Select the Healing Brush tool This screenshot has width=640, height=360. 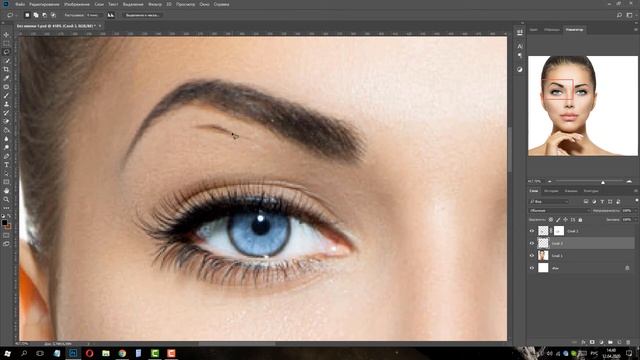6,87
